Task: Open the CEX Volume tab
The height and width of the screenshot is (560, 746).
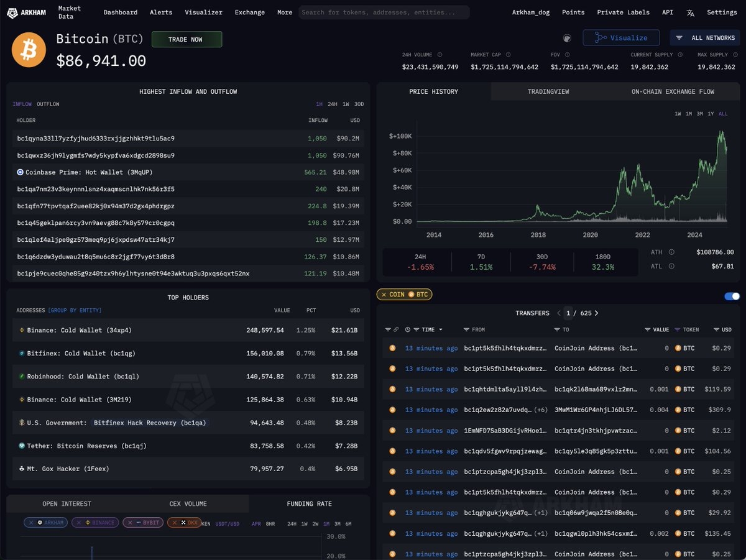Action: pos(188,503)
